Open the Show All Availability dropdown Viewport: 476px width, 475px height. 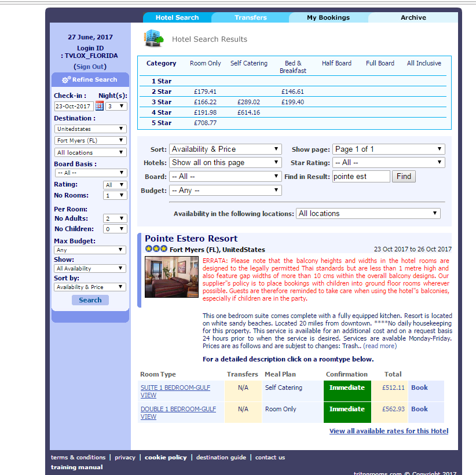click(90, 268)
